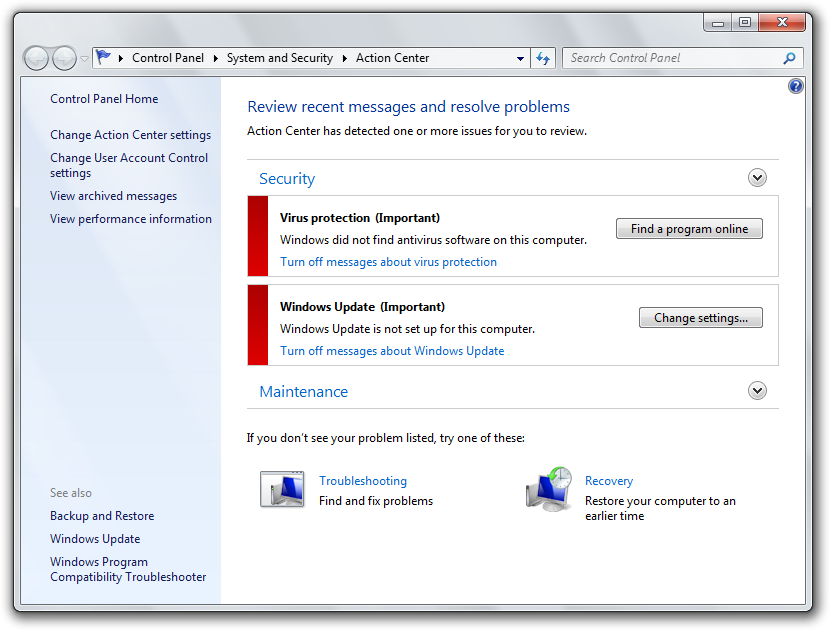Turn off messages about virus protection
The image size is (832, 632).
click(388, 262)
